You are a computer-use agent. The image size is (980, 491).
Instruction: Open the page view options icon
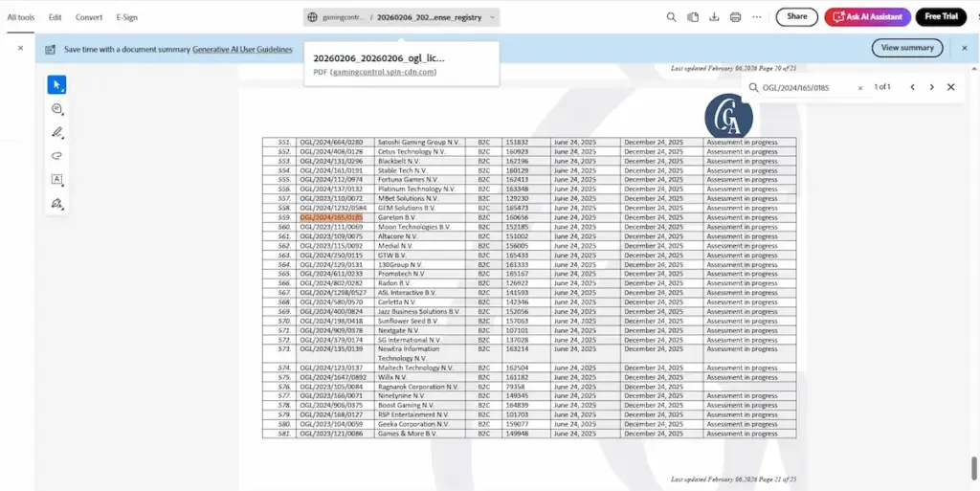click(x=693, y=17)
